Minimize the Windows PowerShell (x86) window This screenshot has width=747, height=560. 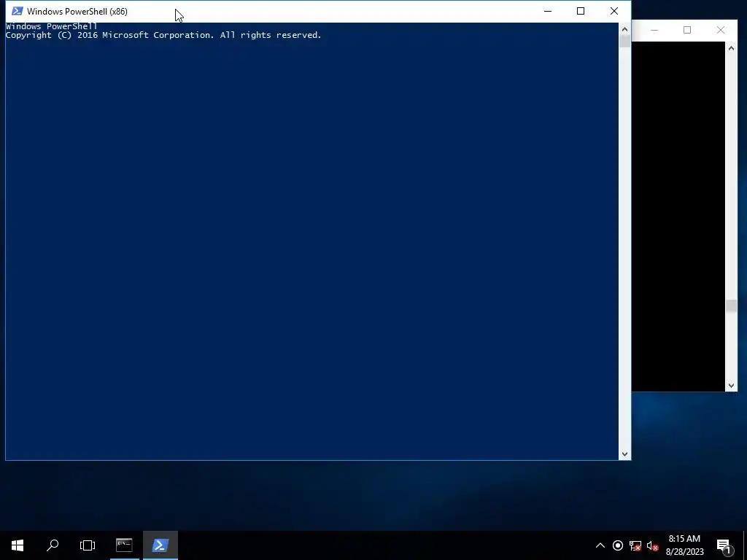click(x=548, y=11)
